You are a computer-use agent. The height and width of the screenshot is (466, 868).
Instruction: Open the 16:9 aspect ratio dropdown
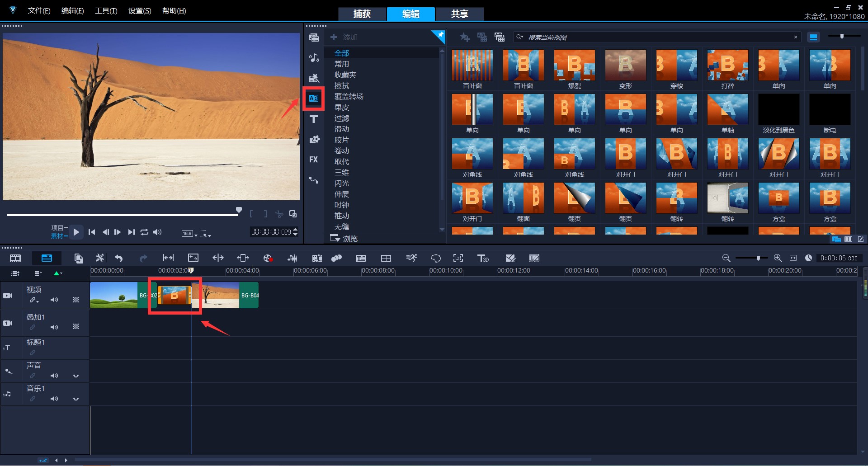click(x=189, y=234)
